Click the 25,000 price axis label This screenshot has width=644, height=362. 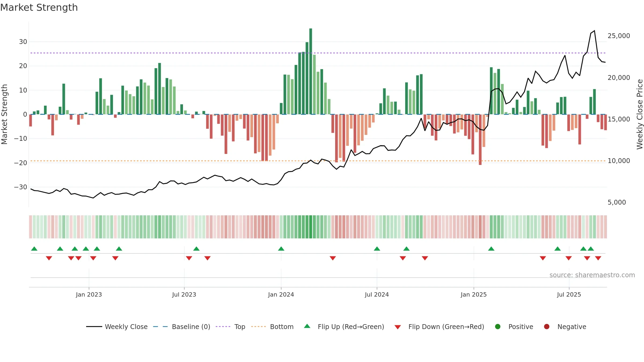619,36
